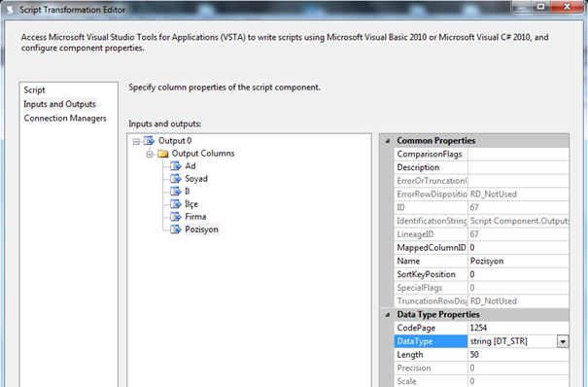Open the DataType dropdown arrow

(x=563, y=341)
